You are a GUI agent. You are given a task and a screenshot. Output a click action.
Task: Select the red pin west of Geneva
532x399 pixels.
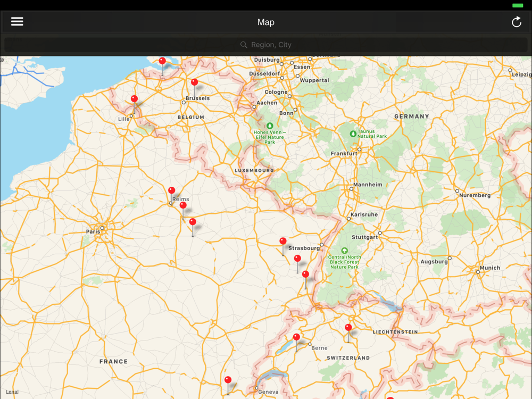tap(228, 380)
